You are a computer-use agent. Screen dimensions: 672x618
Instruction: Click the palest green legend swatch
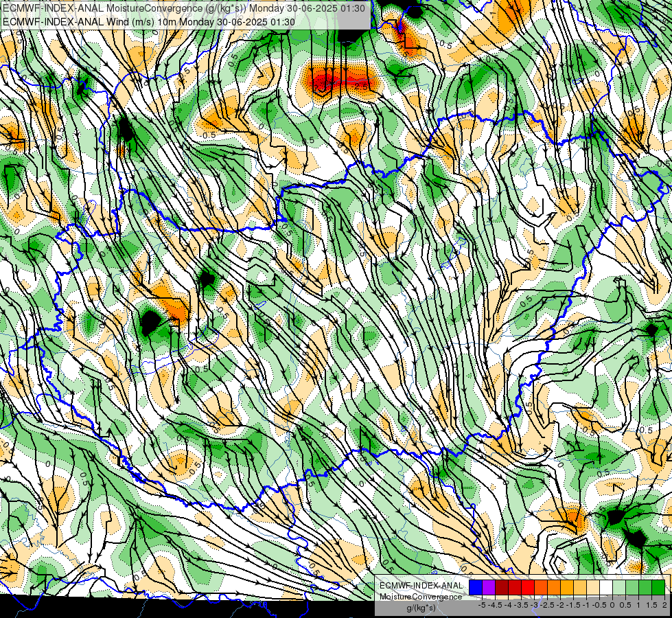click(619, 587)
